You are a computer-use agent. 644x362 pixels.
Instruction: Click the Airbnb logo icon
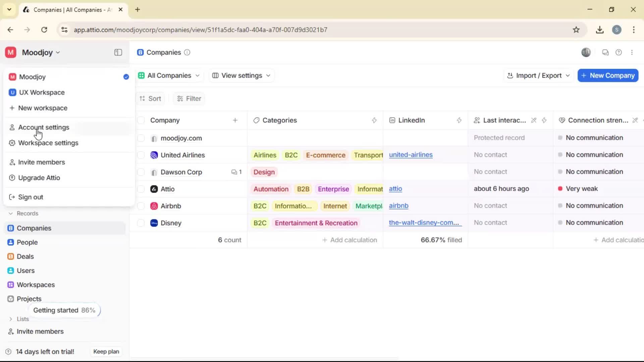(154, 206)
